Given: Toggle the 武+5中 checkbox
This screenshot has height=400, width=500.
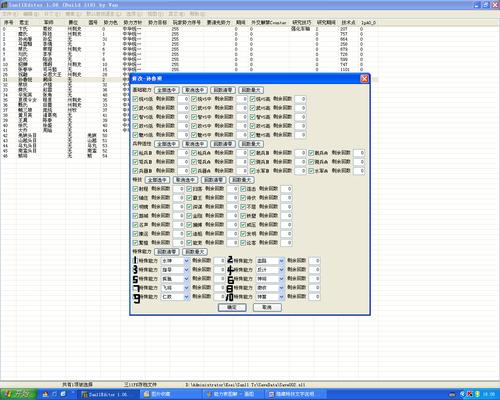Looking at the screenshot, I should (194, 108).
